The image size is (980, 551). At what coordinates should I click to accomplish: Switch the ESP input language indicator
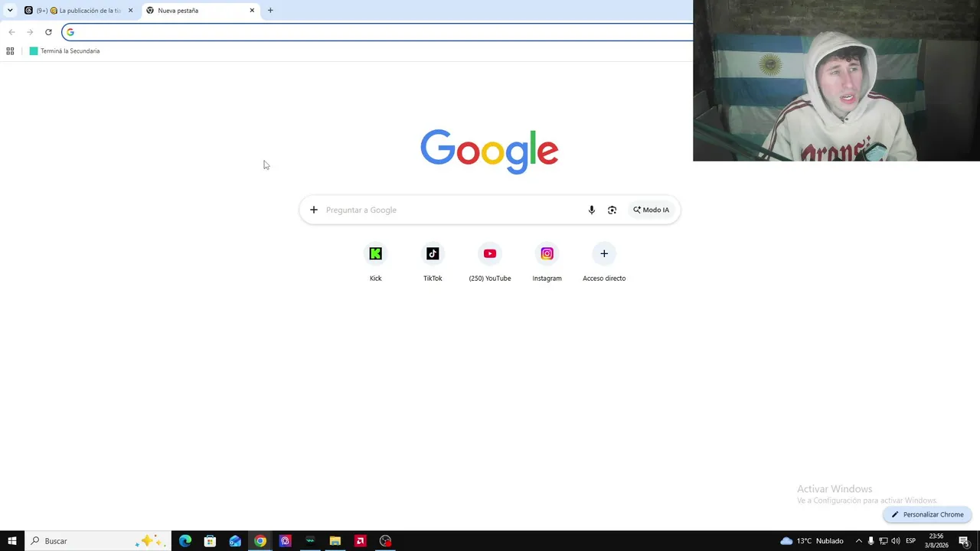(x=911, y=541)
